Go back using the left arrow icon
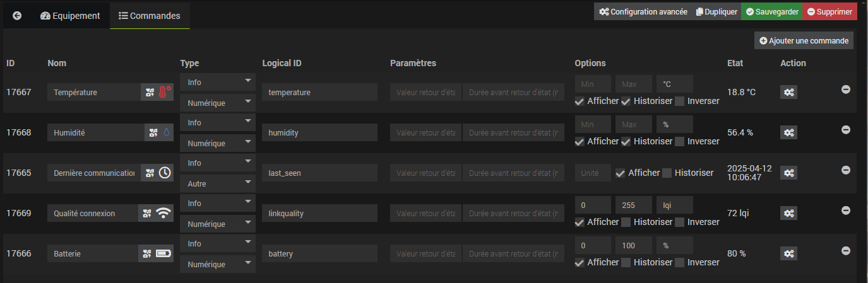The height and width of the screenshot is (283, 868). coord(17,16)
